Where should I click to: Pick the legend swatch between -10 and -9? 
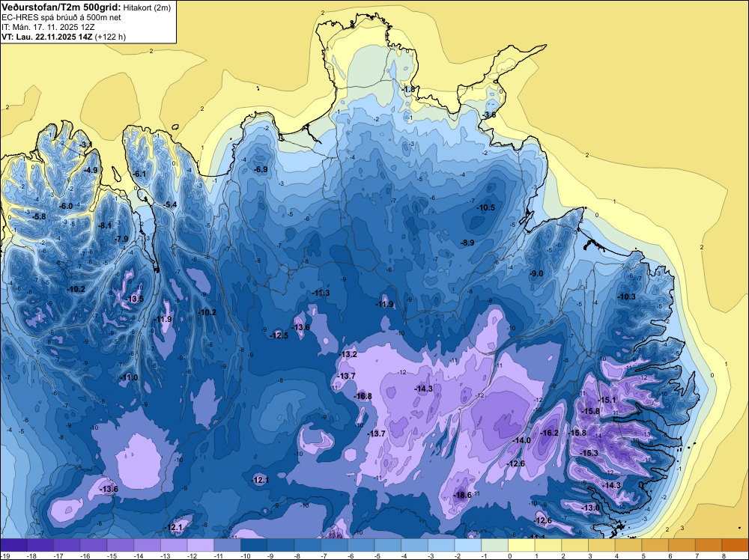[255, 545]
